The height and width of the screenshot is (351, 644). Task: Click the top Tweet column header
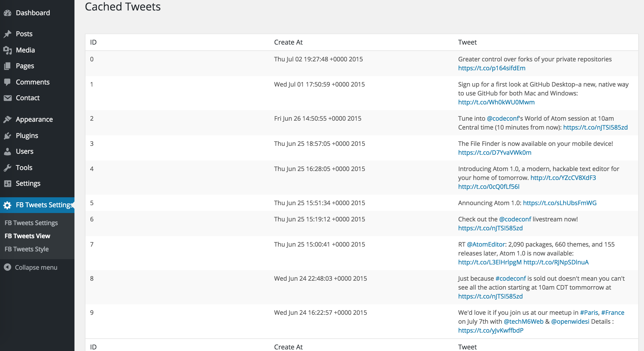click(x=468, y=42)
